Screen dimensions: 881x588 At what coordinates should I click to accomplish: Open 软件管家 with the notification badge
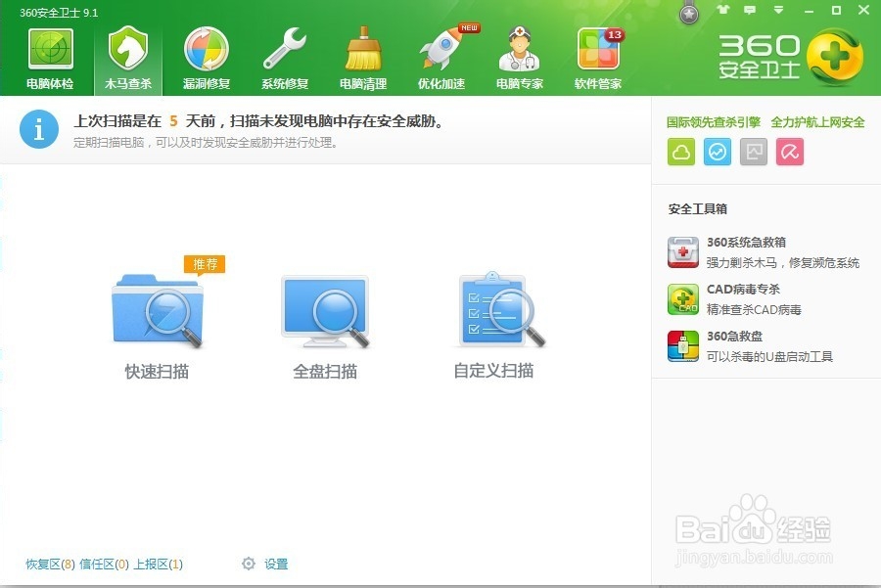point(598,54)
